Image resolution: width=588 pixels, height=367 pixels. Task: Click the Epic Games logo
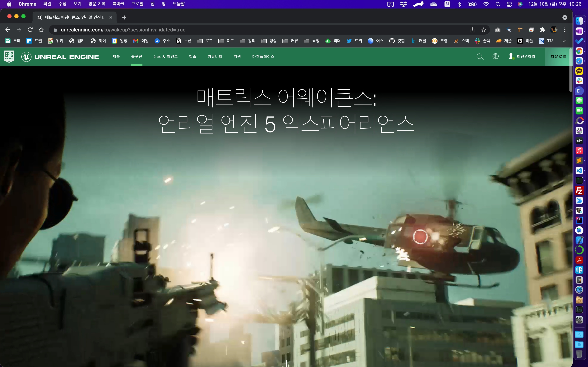click(x=9, y=56)
